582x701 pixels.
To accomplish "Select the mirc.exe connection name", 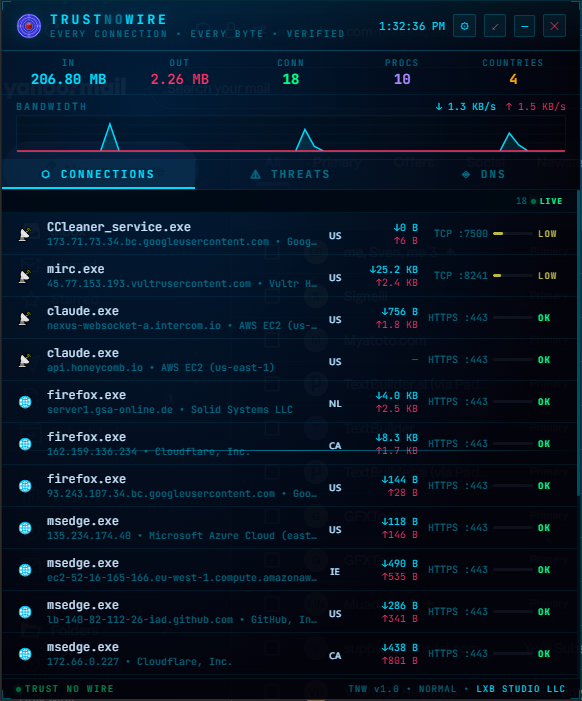I will (76, 269).
